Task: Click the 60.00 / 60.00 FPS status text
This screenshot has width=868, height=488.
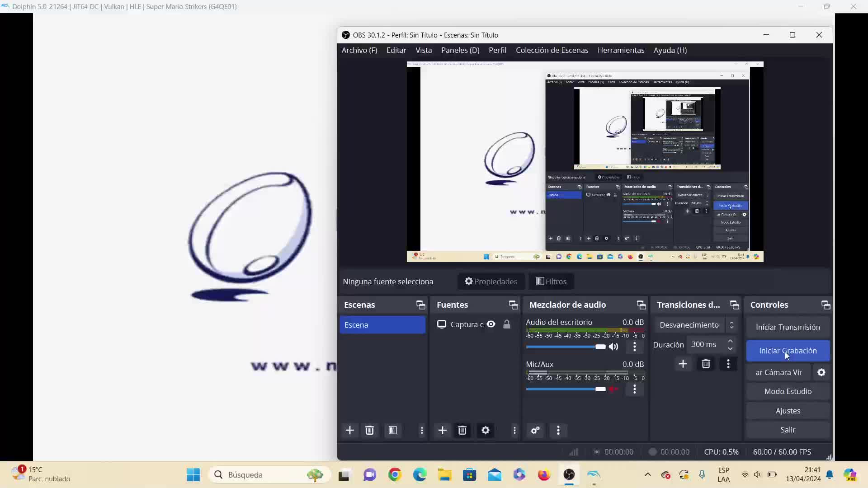Action: (x=782, y=452)
